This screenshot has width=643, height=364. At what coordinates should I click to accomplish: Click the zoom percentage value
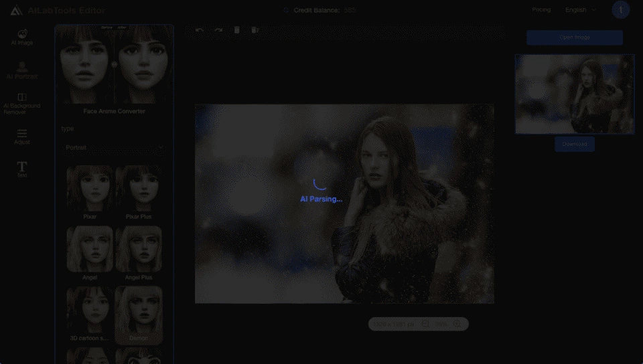(441, 325)
